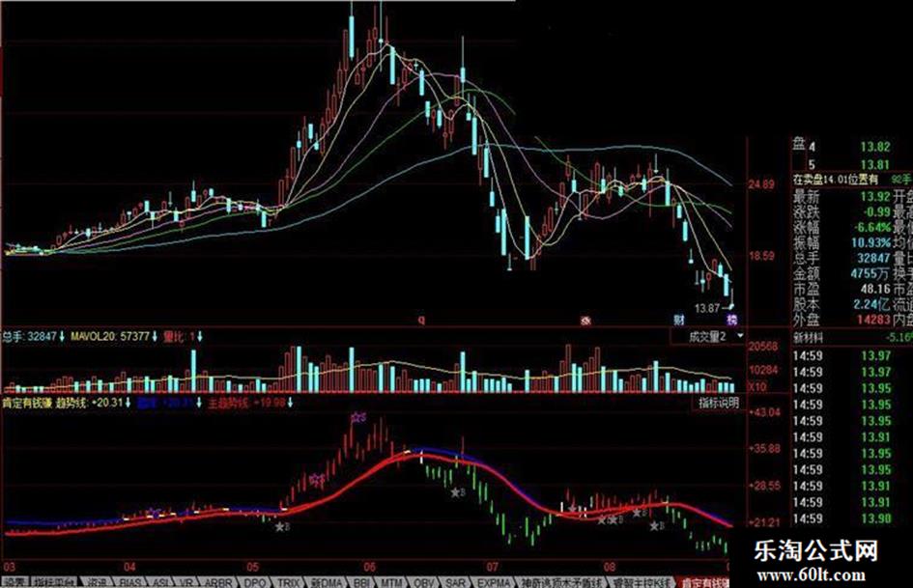Click the down arrow after 趋势线 +20.31
This screenshot has width=913, height=588.
[x=128, y=403]
